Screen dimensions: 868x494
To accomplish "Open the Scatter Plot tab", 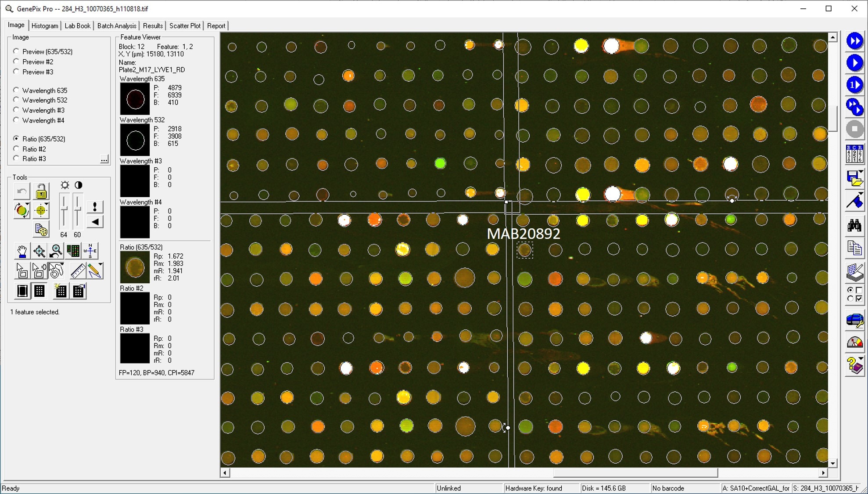I will pyautogui.click(x=185, y=26).
